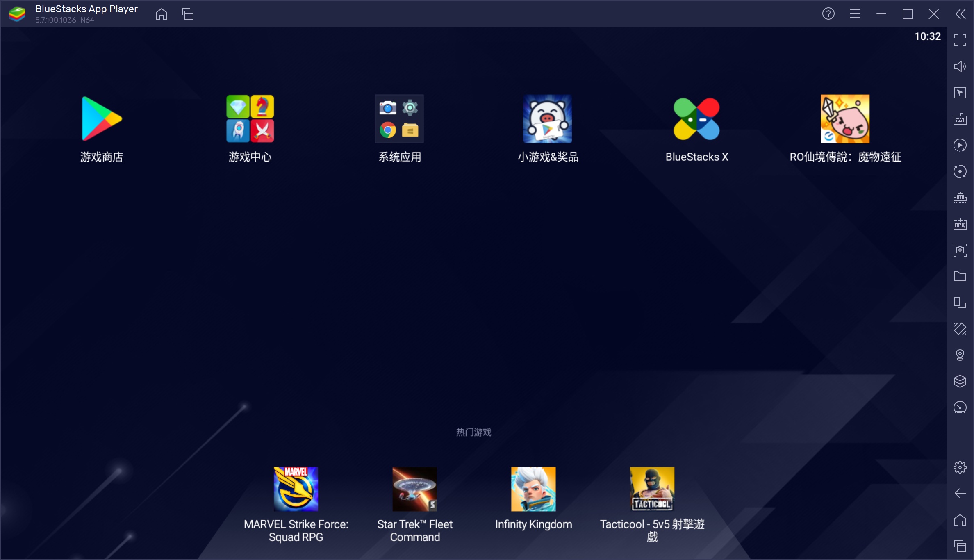The width and height of the screenshot is (974, 560).
Task: Click the diamond shake icon in sidebar
Action: pyautogui.click(x=960, y=329)
